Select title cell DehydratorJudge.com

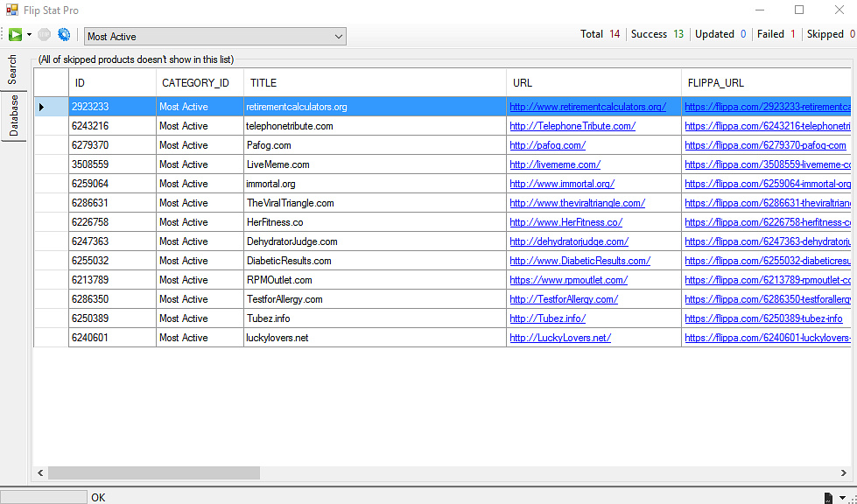pyautogui.click(x=375, y=241)
